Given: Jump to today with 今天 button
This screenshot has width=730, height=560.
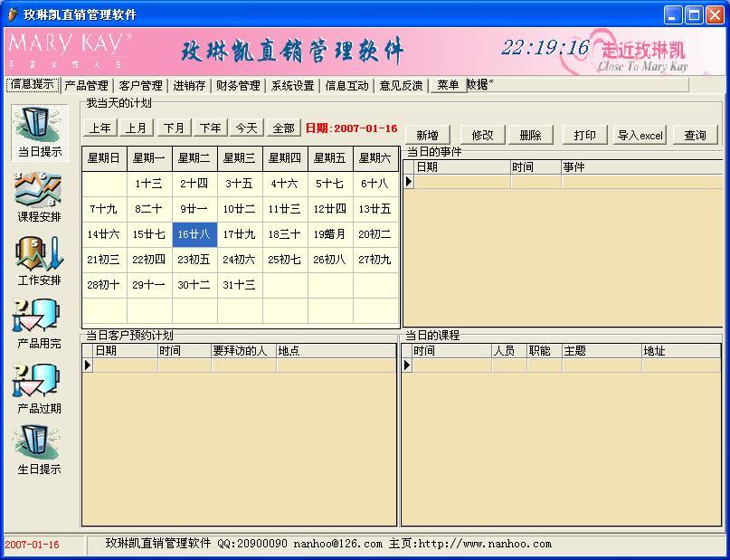Looking at the screenshot, I should click(x=247, y=128).
